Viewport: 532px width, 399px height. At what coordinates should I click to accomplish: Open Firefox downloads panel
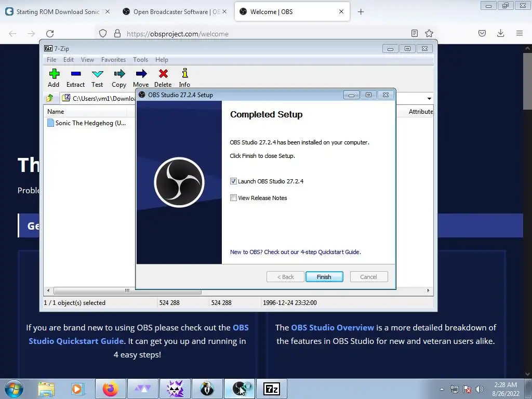pos(500,33)
